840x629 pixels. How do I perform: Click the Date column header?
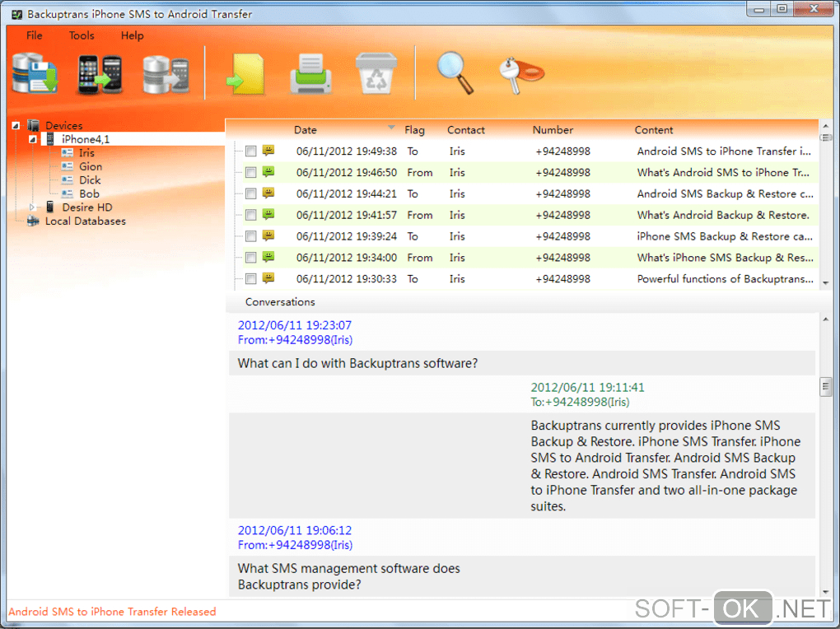click(305, 129)
